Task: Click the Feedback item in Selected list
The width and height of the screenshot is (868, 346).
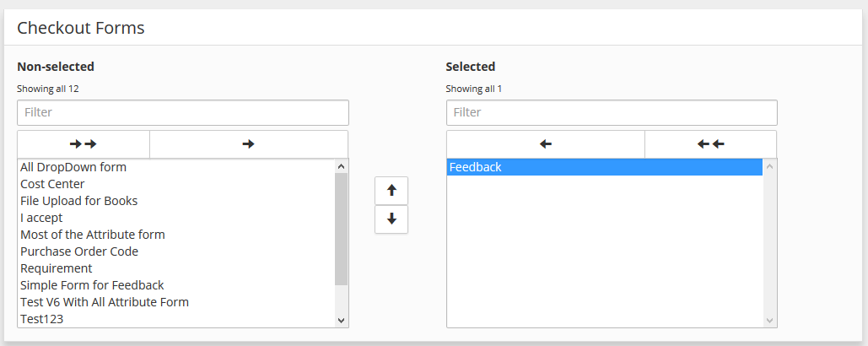Action: pyautogui.click(x=475, y=167)
